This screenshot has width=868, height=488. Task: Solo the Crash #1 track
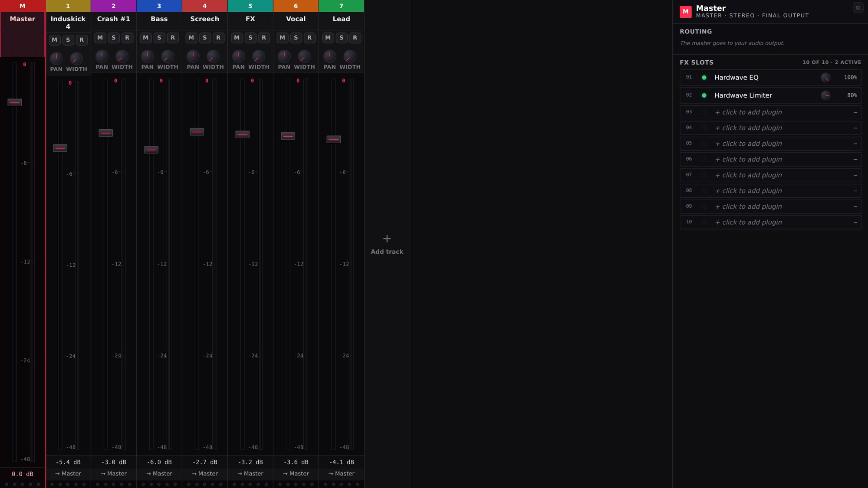tap(114, 38)
